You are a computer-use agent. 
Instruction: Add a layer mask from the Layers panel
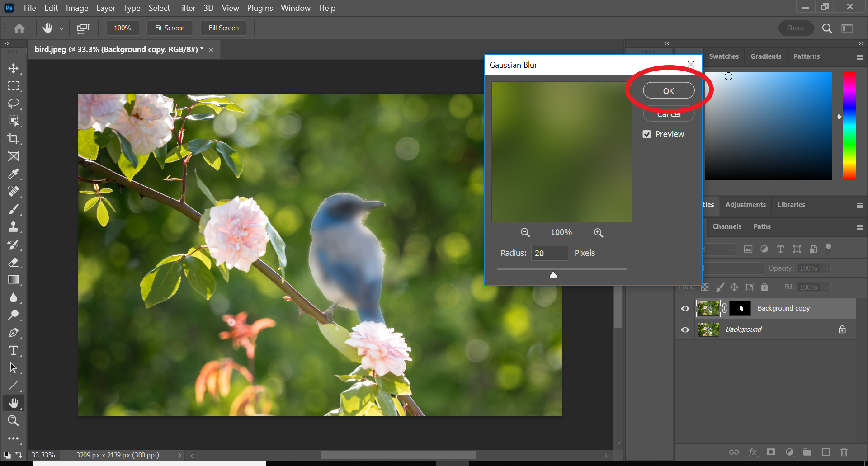click(x=771, y=452)
